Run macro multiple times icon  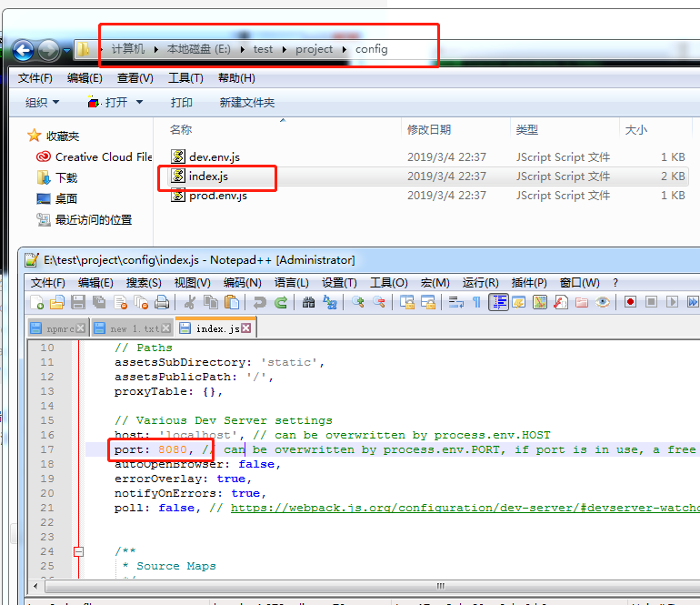coord(693,302)
